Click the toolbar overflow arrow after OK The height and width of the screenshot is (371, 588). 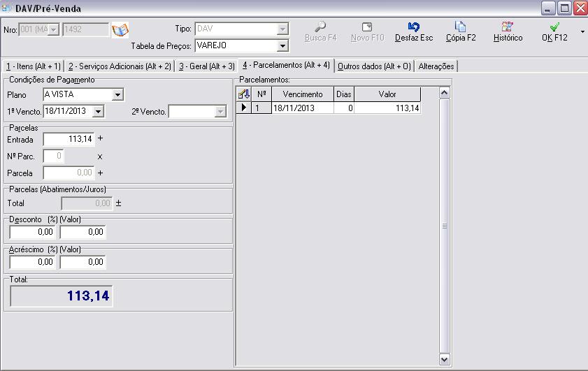583,31
